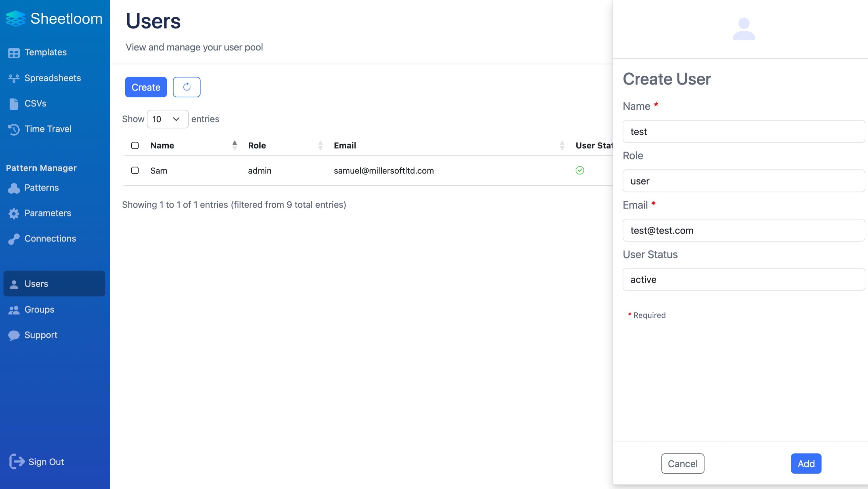The image size is (868, 489).
Task: Open Time Travel feature
Action: [48, 129]
